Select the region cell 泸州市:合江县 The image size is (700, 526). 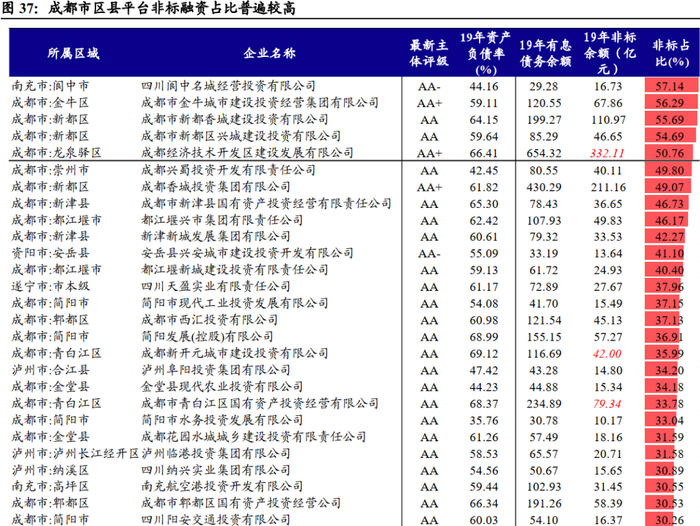click(x=50, y=370)
